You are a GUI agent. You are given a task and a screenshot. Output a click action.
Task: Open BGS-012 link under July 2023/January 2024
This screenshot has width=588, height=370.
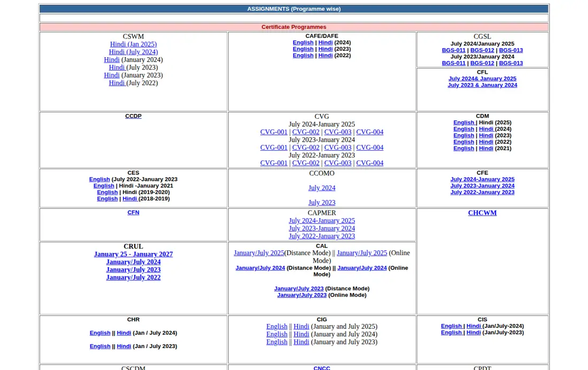[x=482, y=63]
